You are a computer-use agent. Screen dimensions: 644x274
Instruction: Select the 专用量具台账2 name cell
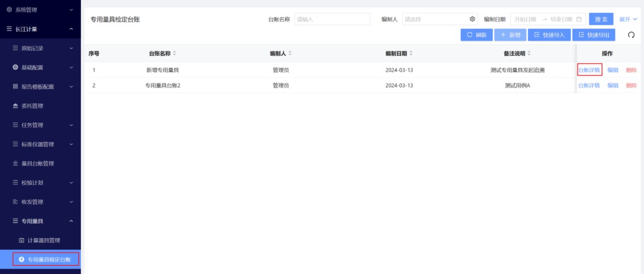tap(163, 86)
